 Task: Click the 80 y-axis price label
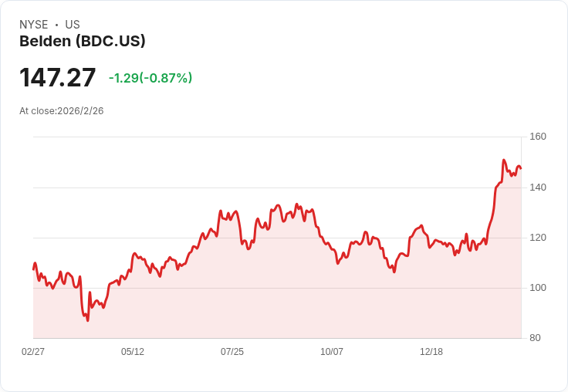[x=535, y=338]
